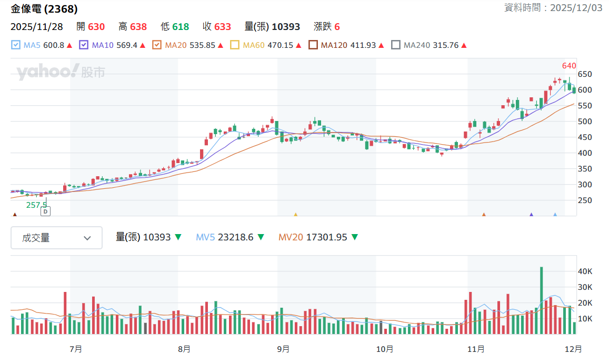Viewport: 609px width, 364px height.
Task: Click the Yahoo 股市 watermark logo
Action: coord(61,72)
